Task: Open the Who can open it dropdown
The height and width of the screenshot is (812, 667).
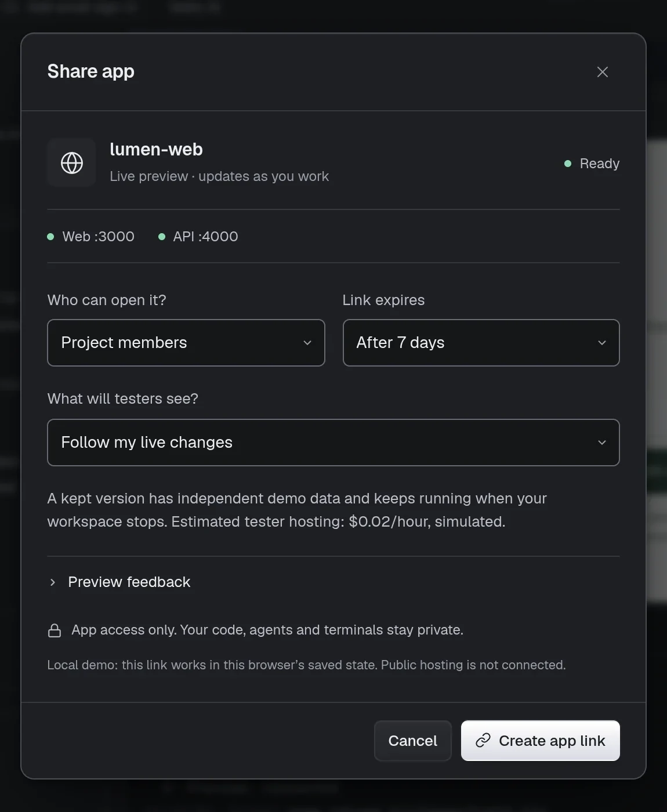Action: click(186, 343)
